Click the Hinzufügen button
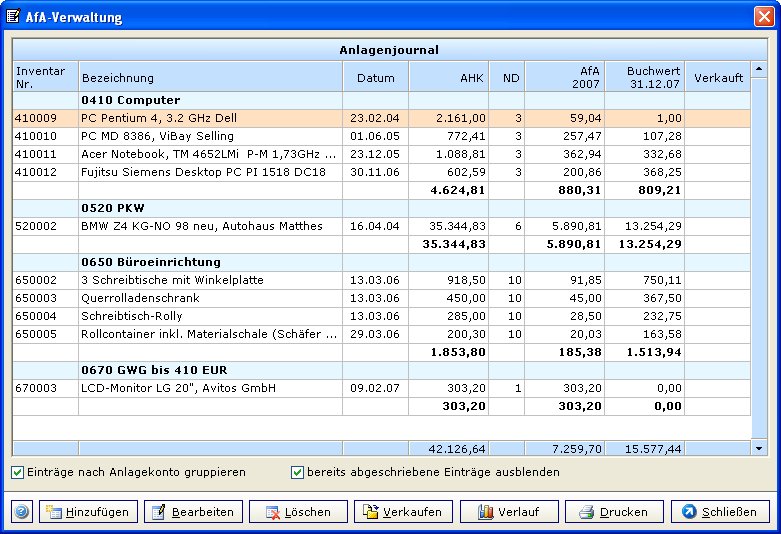This screenshot has height=534, width=781. [88, 512]
